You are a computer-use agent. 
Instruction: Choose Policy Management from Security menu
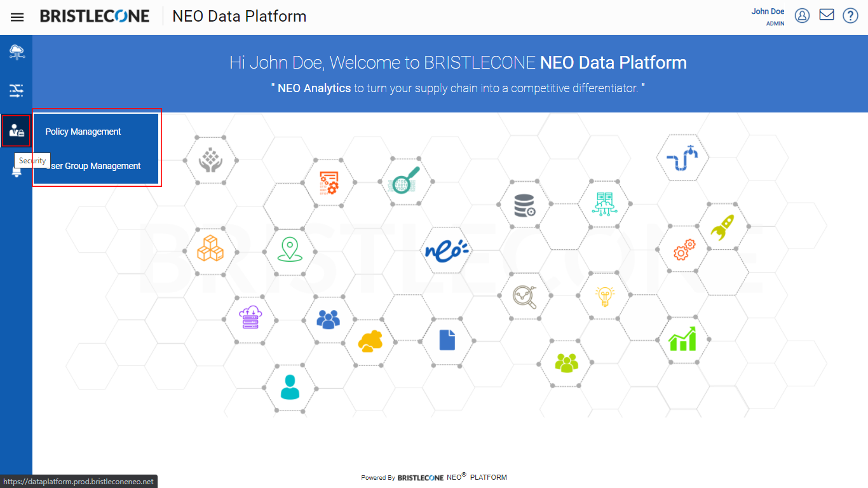(83, 132)
